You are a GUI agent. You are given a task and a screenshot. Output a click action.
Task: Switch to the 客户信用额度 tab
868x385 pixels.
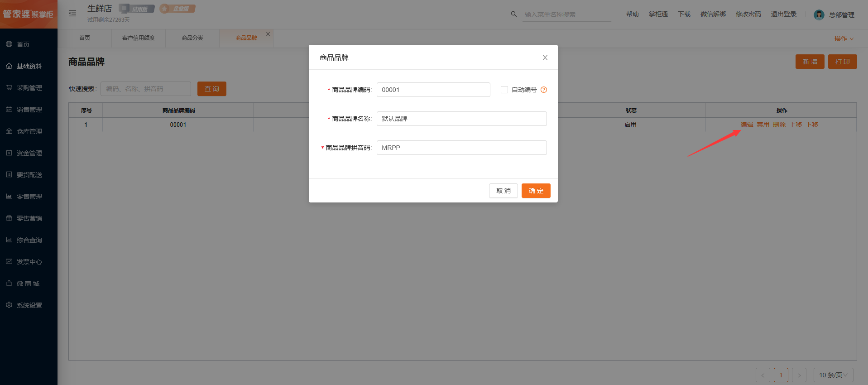(139, 38)
